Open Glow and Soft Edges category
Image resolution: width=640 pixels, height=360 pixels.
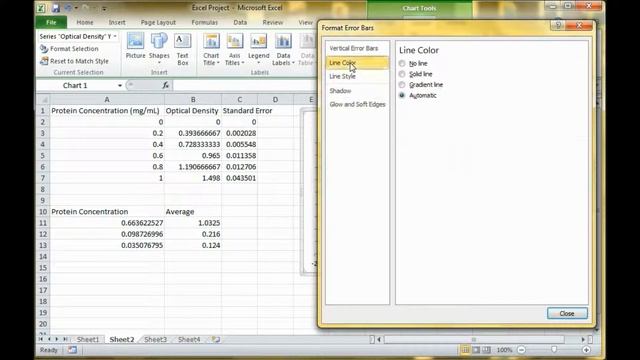pyautogui.click(x=357, y=104)
